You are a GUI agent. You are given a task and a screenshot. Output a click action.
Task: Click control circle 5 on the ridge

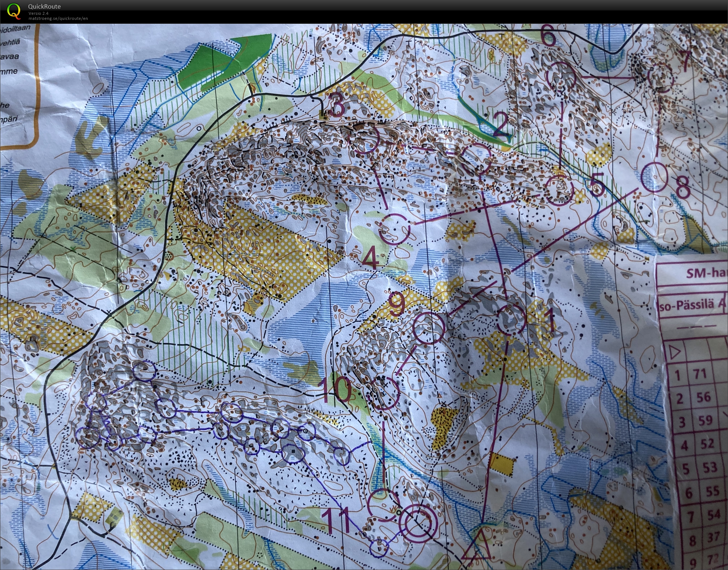558,190
